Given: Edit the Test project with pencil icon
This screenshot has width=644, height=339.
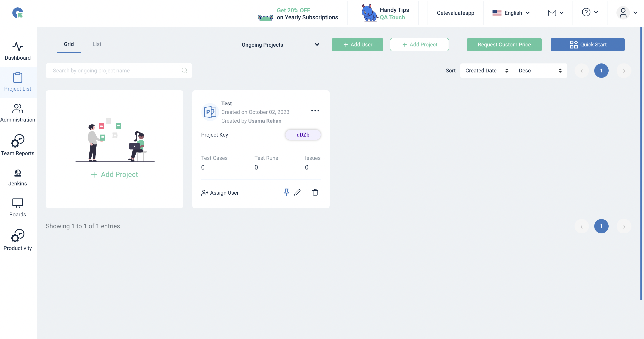Looking at the screenshot, I should point(297,192).
